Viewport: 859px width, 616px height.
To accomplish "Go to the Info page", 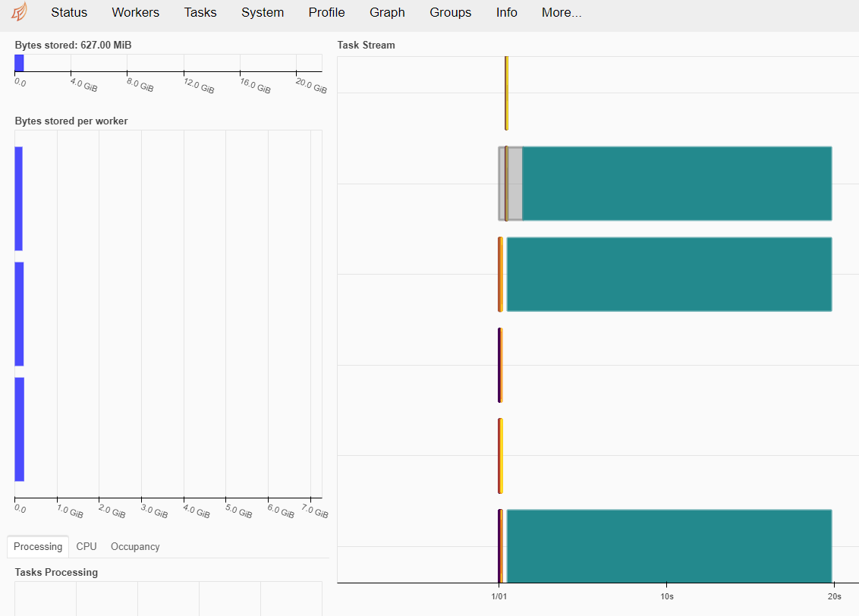I will coord(506,13).
